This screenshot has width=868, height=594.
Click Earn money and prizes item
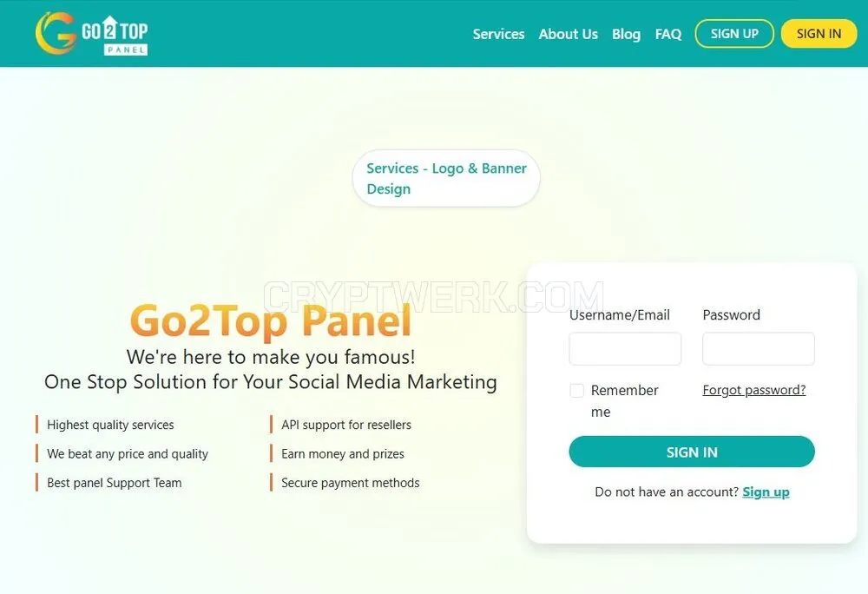(343, 454)
